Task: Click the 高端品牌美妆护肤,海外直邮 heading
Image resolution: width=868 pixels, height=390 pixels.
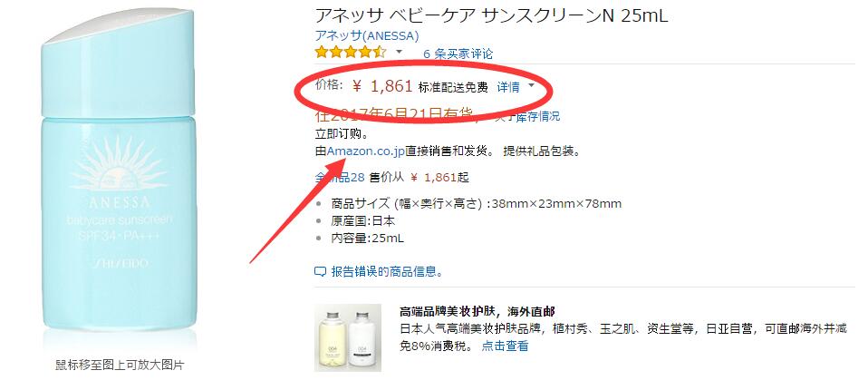Action: (477, 311)
